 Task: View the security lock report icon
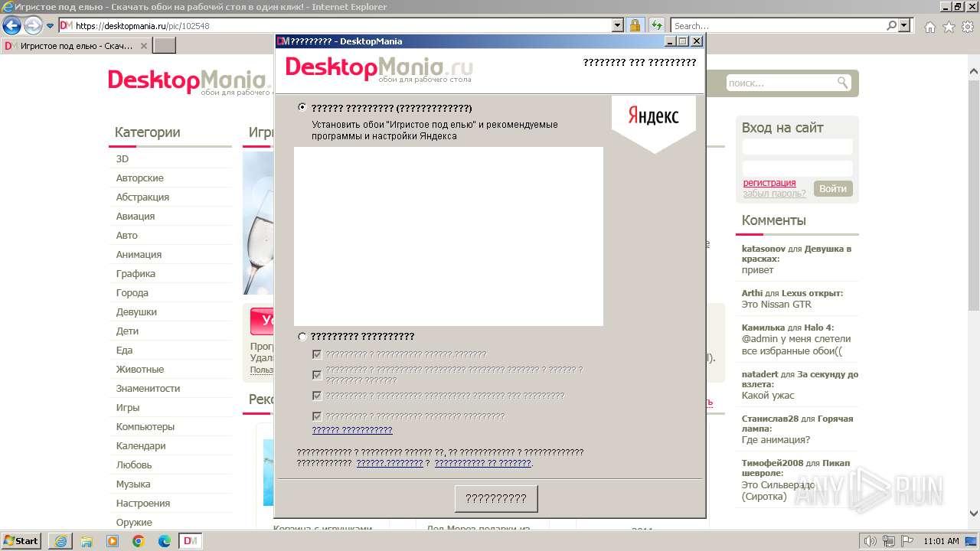click(635, 25)
